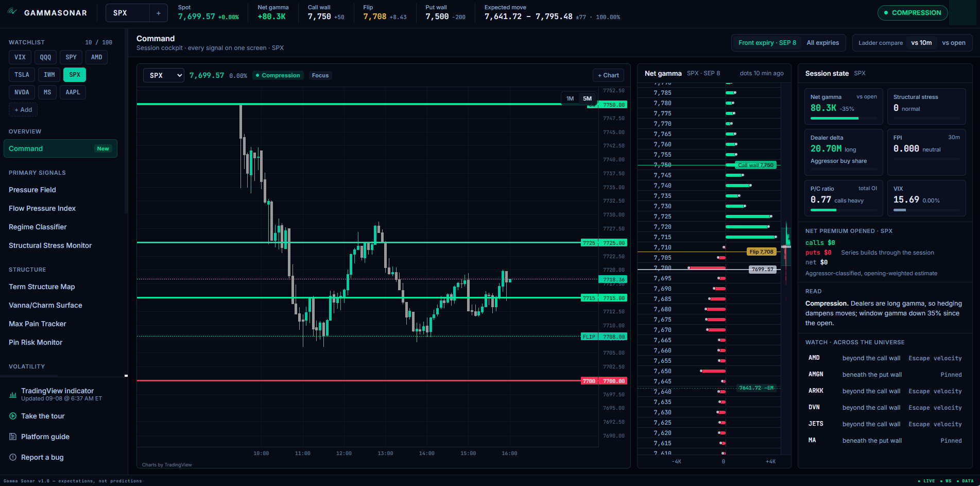Open ARKK row in universe watch

[885, 391]
